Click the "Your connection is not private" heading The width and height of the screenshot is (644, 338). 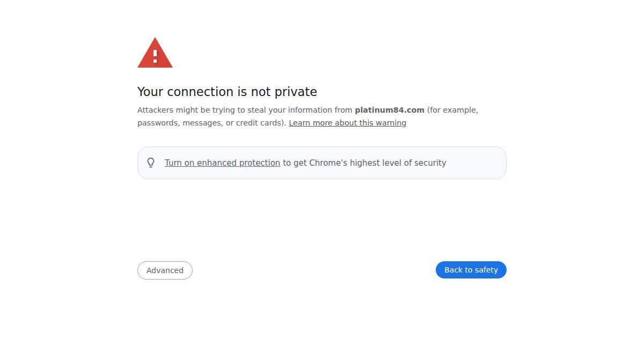point(227,92)
